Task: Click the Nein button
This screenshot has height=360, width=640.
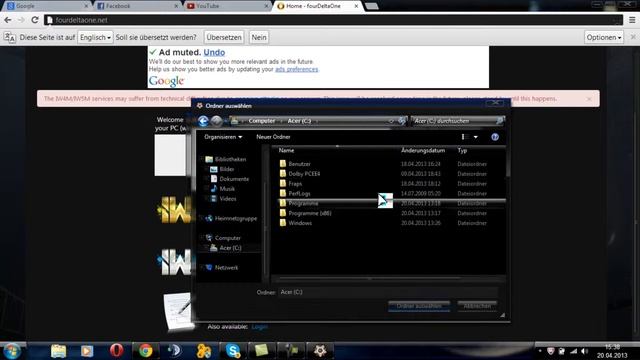Action: coord(259,38)
